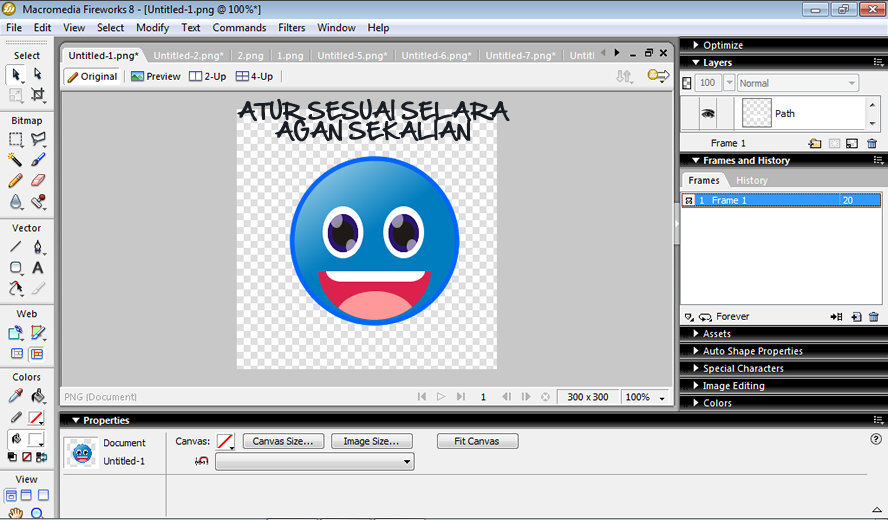Image resolution: width=888 pixels, height=520 pixels.
Task: Select the Marquee tool
Action: tap(15, 139)
